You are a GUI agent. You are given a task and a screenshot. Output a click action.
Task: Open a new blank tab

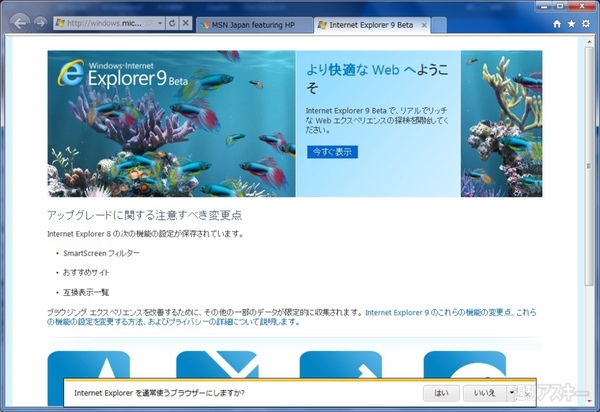pos(439,25)
